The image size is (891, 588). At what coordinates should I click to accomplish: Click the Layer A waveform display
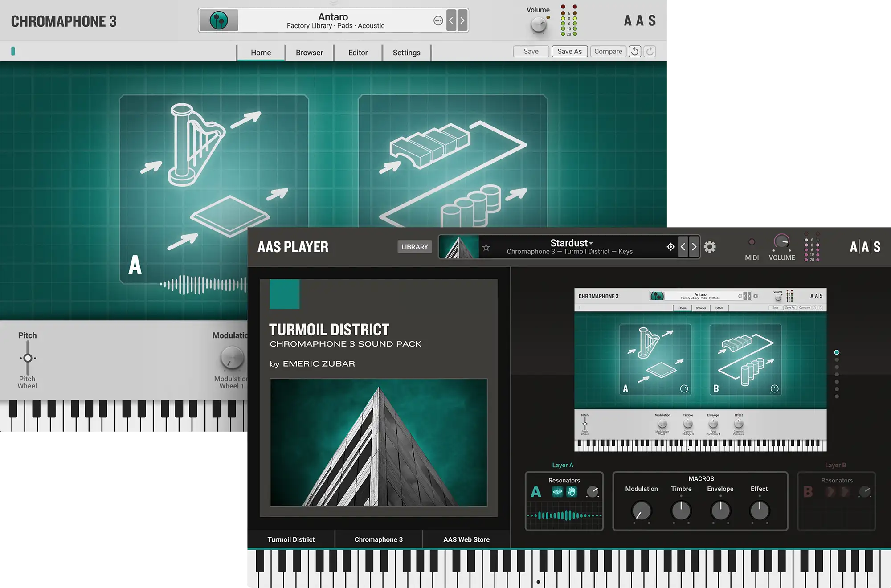[564, 515]
